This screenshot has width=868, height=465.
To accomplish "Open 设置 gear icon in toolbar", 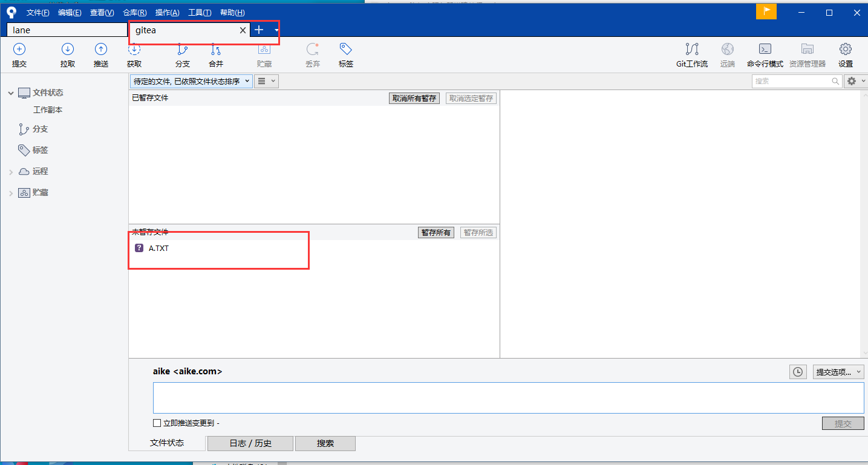I will pyautogui.click(x=846, y=50).
